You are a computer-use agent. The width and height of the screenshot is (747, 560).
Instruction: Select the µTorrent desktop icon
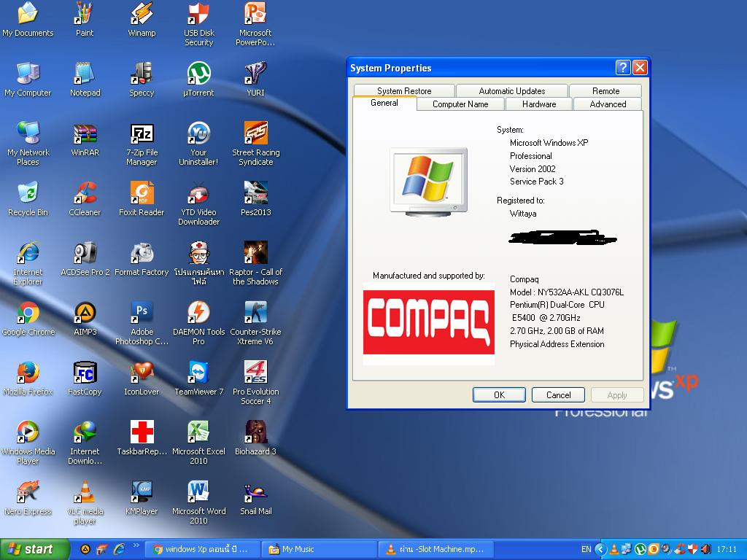click(198, 74)
